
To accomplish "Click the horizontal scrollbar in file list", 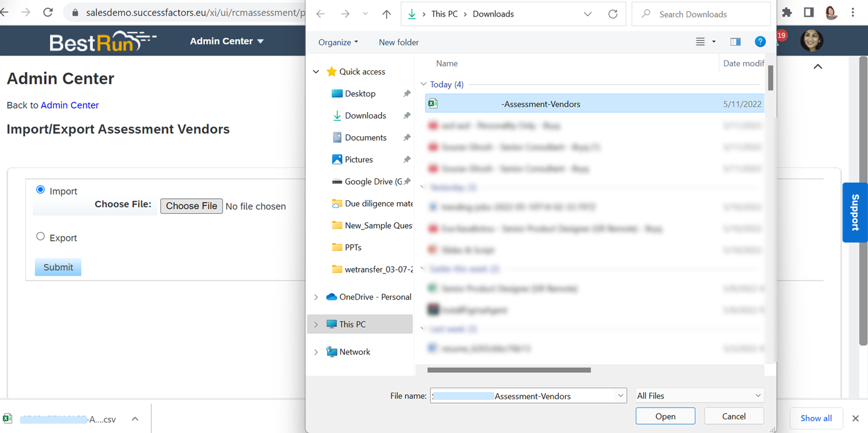I will coord(509,370).
